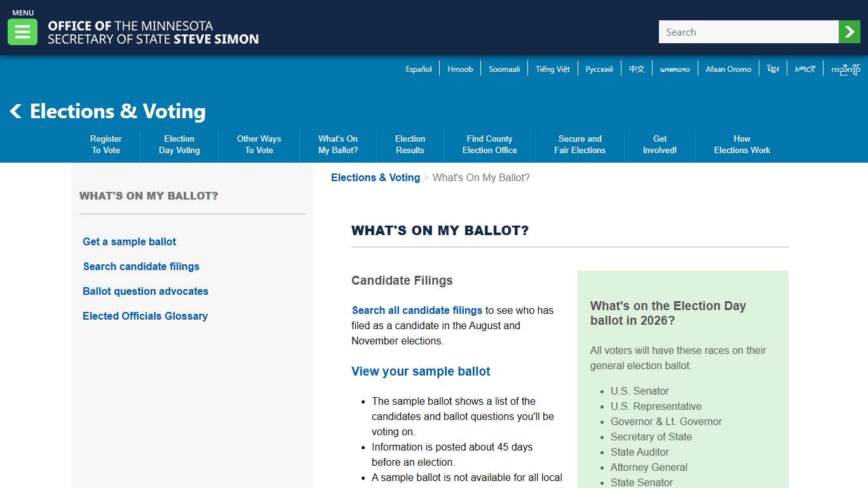Go to Find County Election Office

(489, 144)
